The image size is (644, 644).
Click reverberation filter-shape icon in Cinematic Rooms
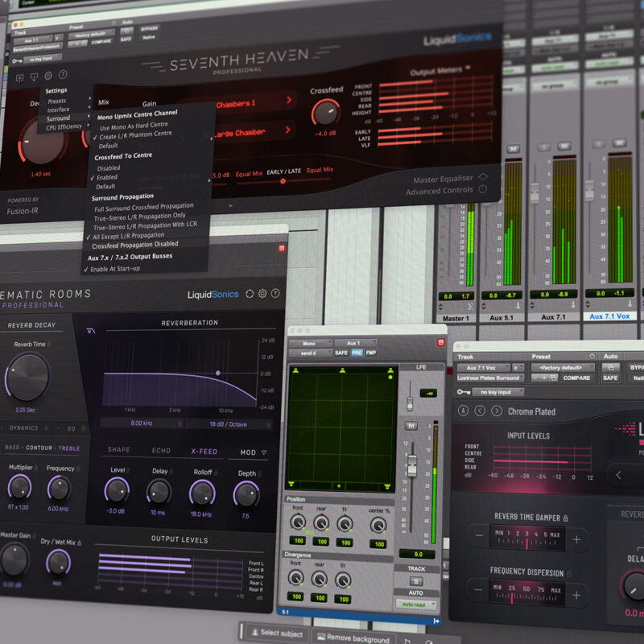tap(91, 331)
